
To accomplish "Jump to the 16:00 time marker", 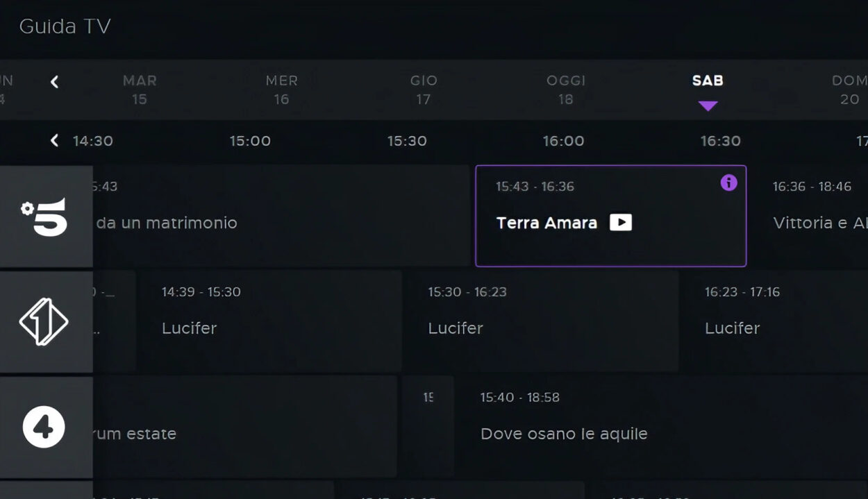I will coord(563,141).
